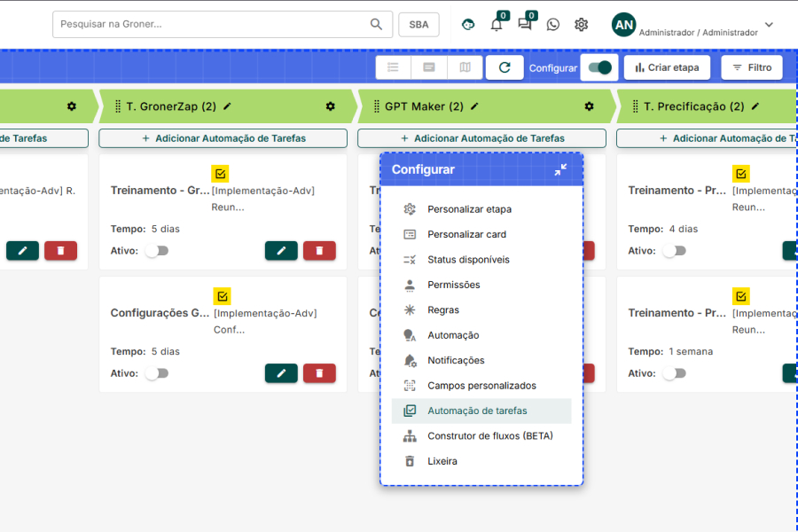Switch to map view layout
The image size is (798, 532).
coord(465,67)
